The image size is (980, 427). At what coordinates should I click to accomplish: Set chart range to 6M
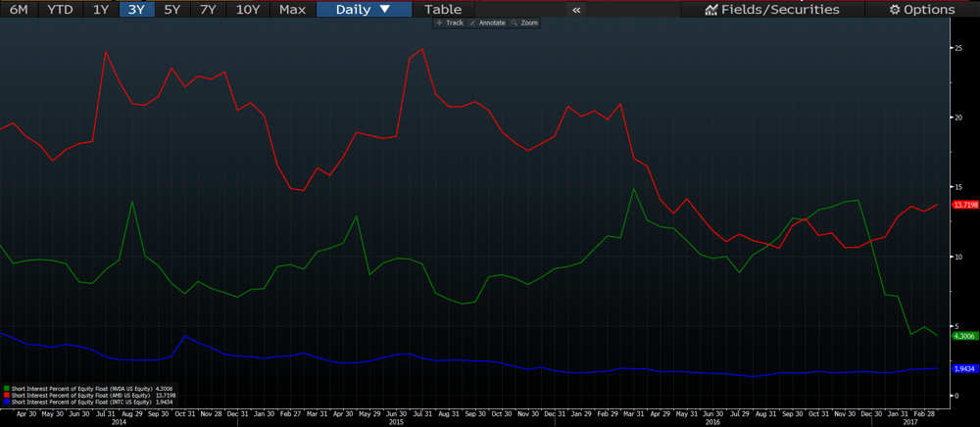(x=19, y=10)
